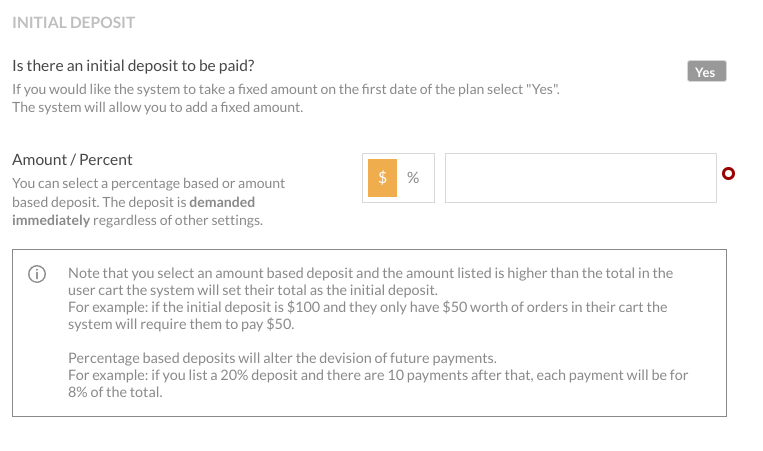Select the dollar amount deposit option
Screen dimensions: 763x451
coord(382,178)
